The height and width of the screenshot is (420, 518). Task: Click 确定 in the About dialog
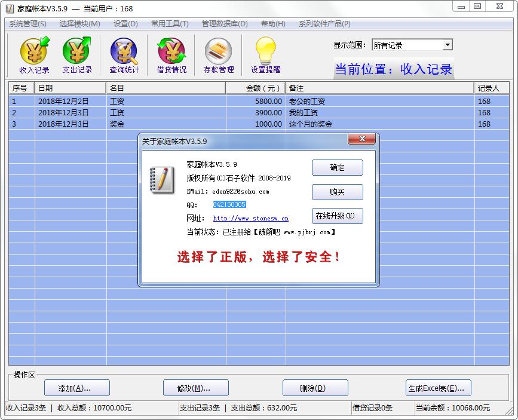coord(337,168)
